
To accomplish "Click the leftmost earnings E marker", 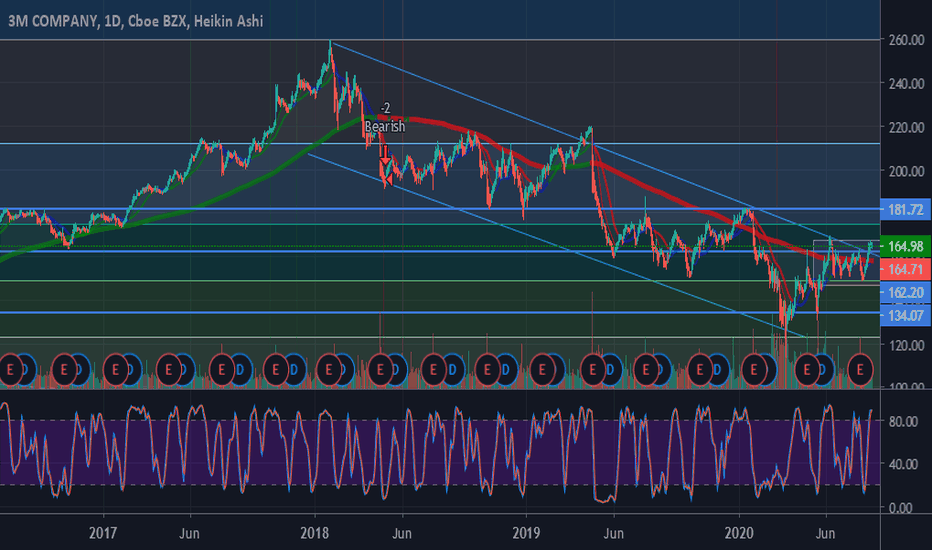I will click(10, 370).
